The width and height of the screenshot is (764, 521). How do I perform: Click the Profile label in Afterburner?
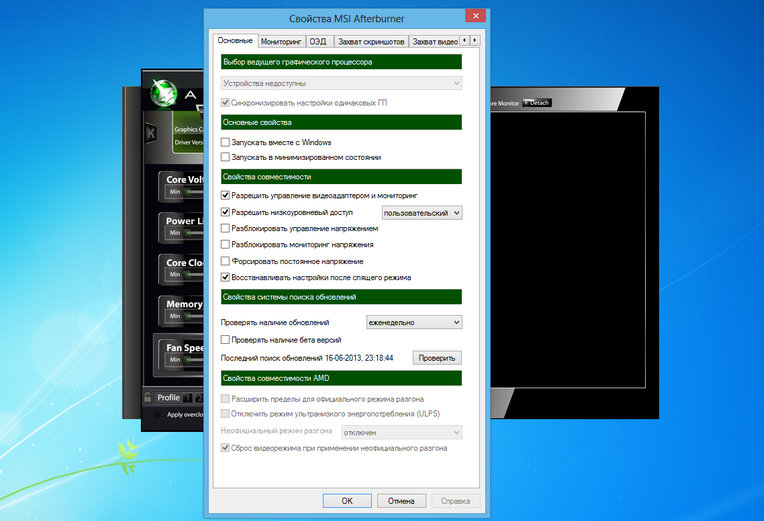(x=168, y=397)
